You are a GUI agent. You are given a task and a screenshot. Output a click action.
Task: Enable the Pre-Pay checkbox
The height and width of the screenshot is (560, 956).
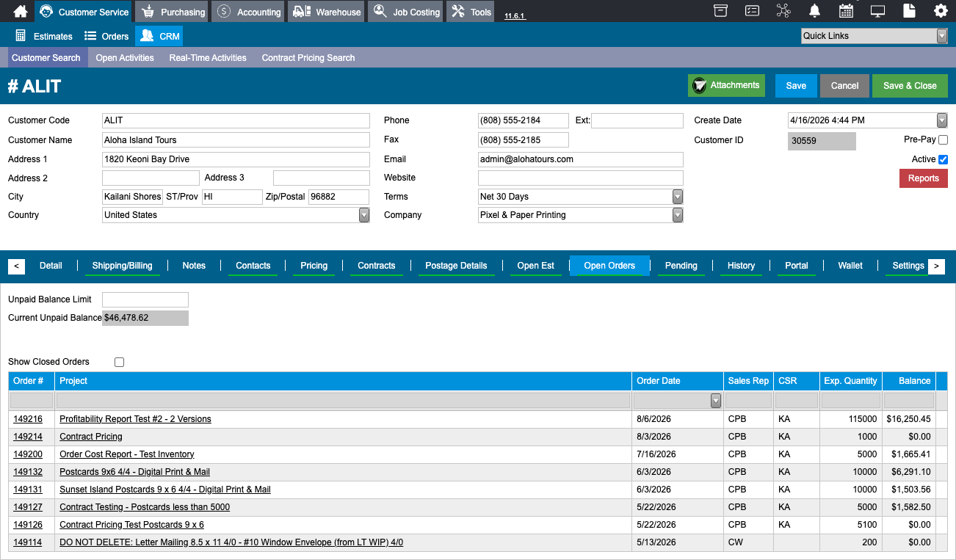point(944,139)
